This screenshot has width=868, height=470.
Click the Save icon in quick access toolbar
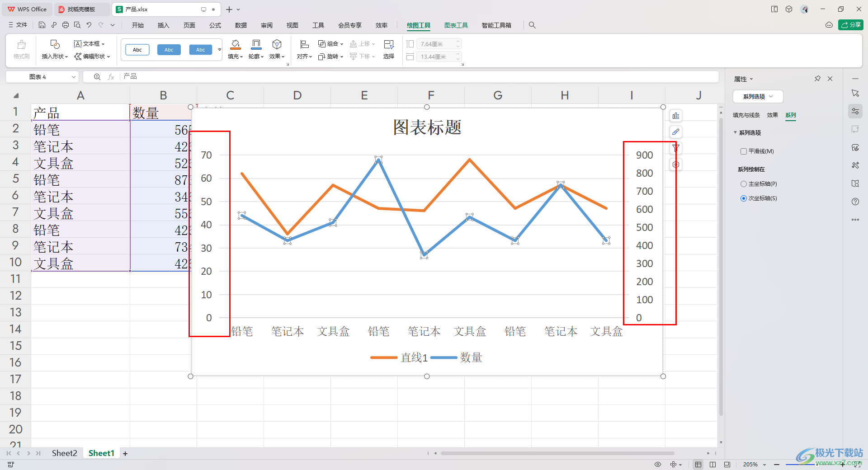pos(42,25)
